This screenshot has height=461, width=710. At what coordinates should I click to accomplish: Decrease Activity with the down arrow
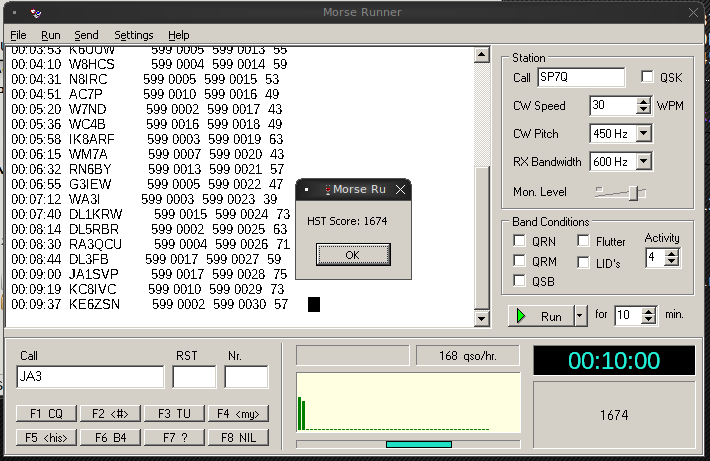point(672,262)
